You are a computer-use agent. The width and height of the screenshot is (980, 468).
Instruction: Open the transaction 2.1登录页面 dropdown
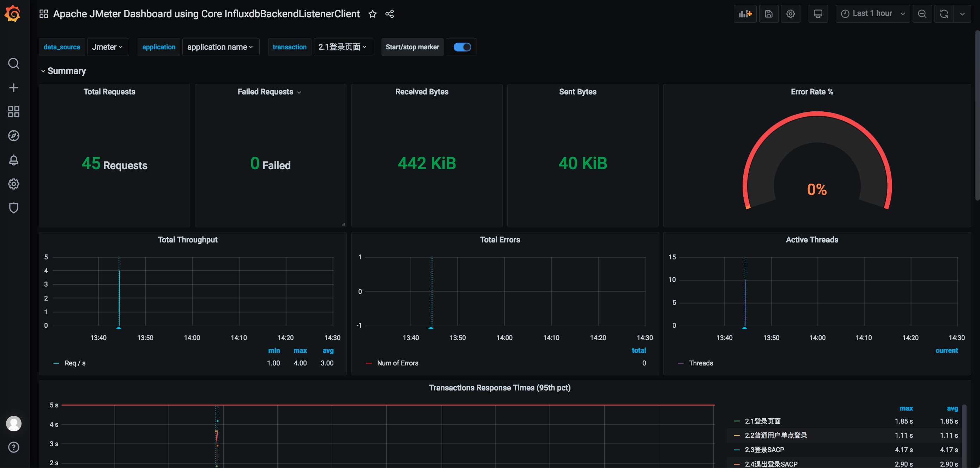(343, 47)
